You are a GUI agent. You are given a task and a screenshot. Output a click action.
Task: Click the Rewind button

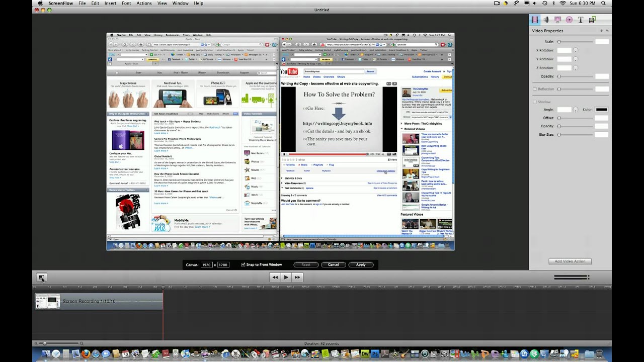(275, 277)
